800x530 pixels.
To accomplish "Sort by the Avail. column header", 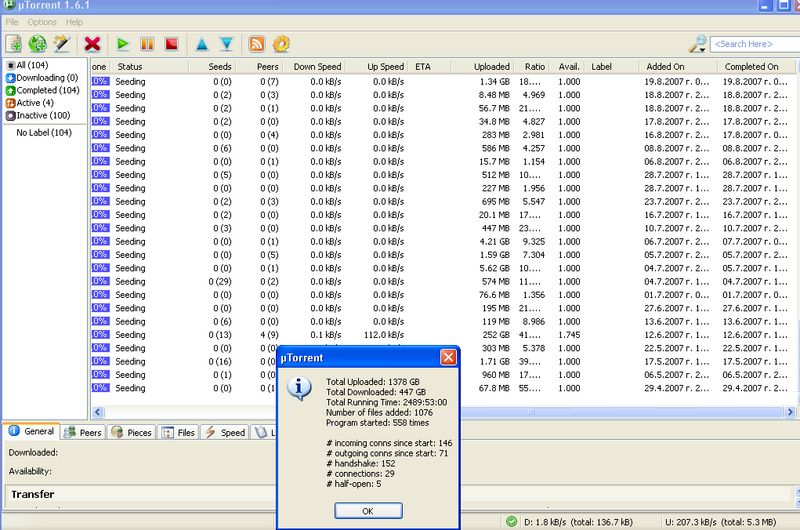I will [568, 67].
